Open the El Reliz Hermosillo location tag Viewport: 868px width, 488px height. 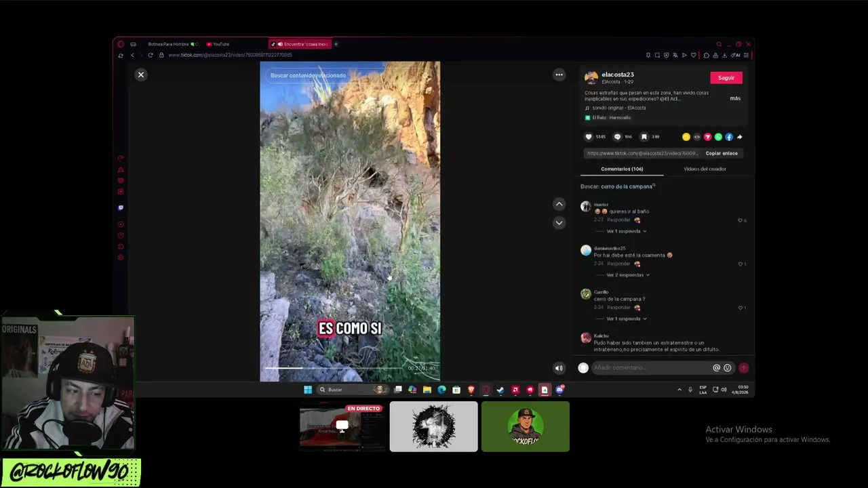608,117
